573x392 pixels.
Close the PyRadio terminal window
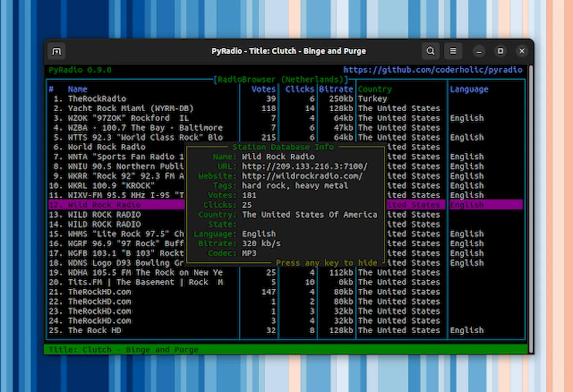point(522,51)
